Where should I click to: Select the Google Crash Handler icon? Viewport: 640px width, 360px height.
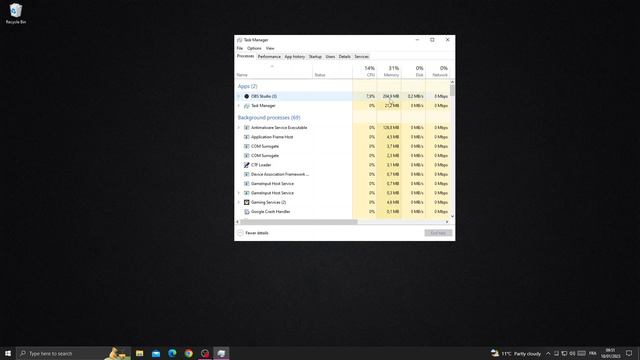247,212
